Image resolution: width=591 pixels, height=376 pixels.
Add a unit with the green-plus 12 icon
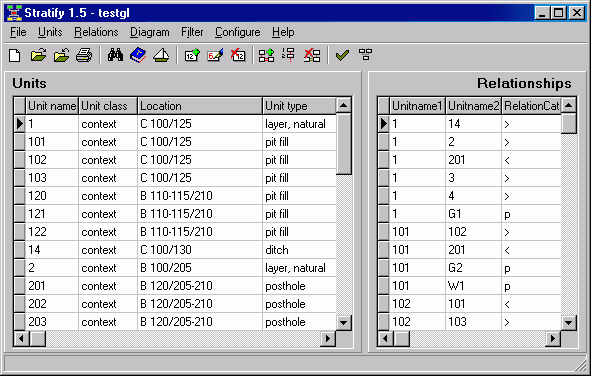coord(192,55)
